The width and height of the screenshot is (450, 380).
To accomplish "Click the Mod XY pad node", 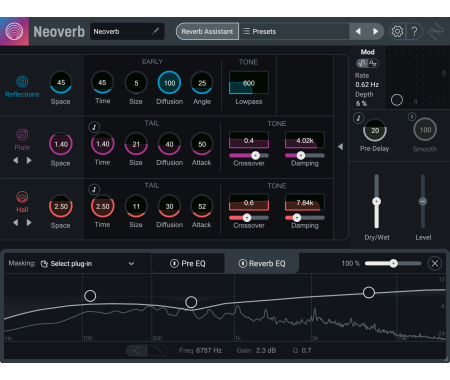I will [x=397, y=100].
